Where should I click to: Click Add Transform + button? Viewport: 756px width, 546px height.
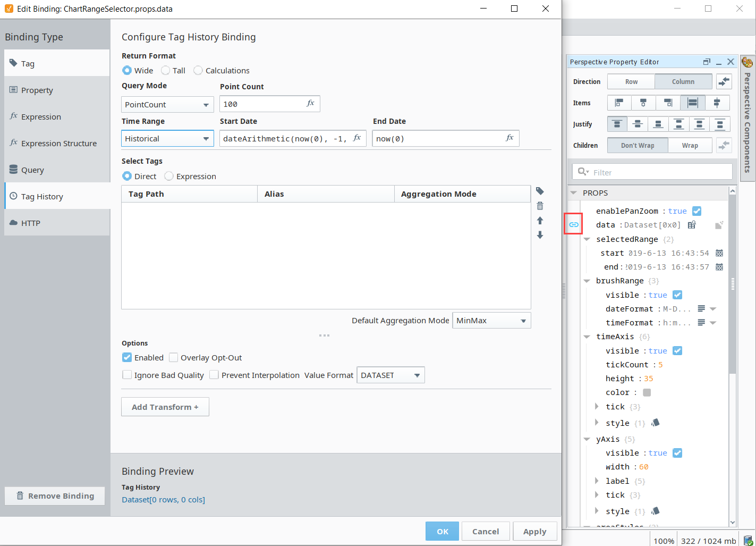point(165,407)
